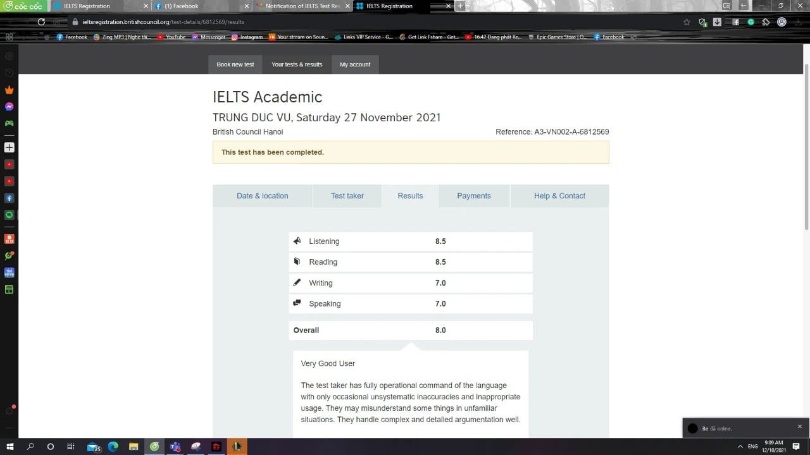
Task: Dismiss the notification popup with X
Action: 799,427
